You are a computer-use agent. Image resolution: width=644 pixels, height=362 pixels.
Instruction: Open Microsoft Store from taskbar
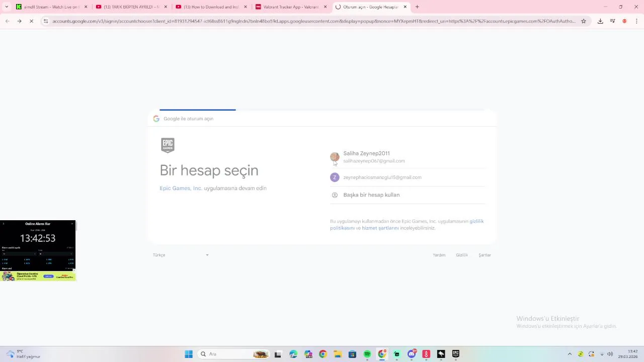[x=352, y=354]
